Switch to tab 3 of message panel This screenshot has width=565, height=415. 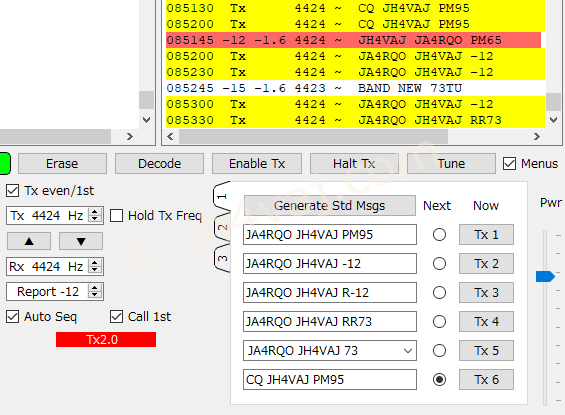(x=222, y=258)
